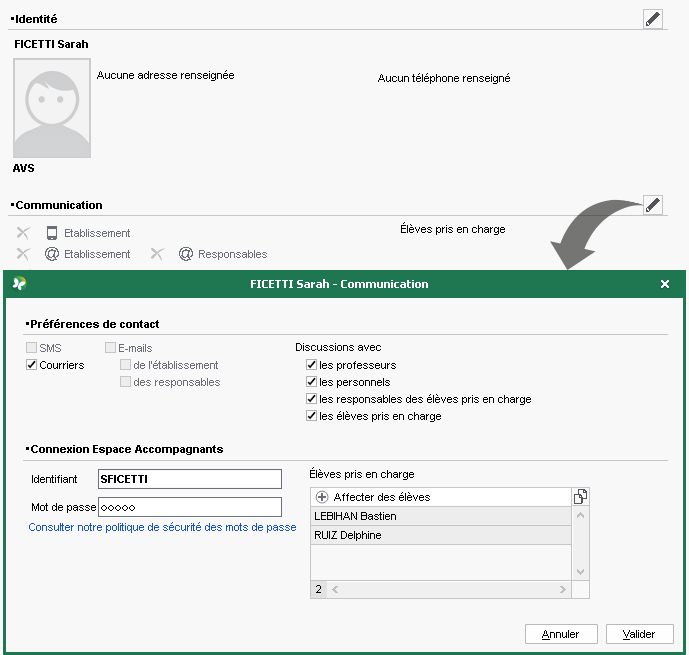Image resolution: width=689 pixels, height=655 pixels.
Task: Click the Annuler button
Action: point(561,634)
